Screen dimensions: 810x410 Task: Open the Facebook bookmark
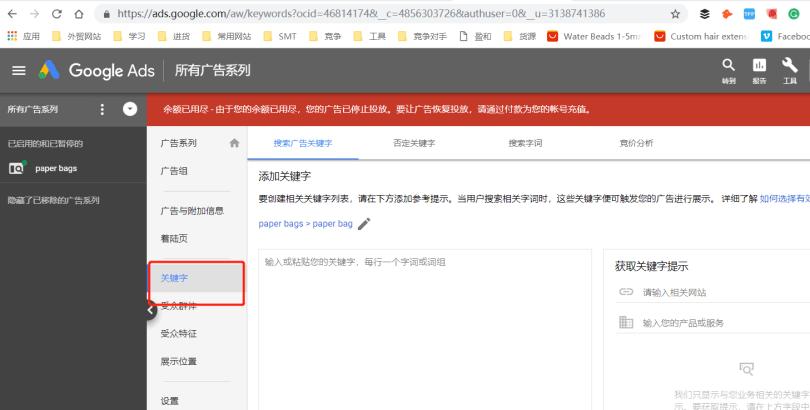[785, 36]
